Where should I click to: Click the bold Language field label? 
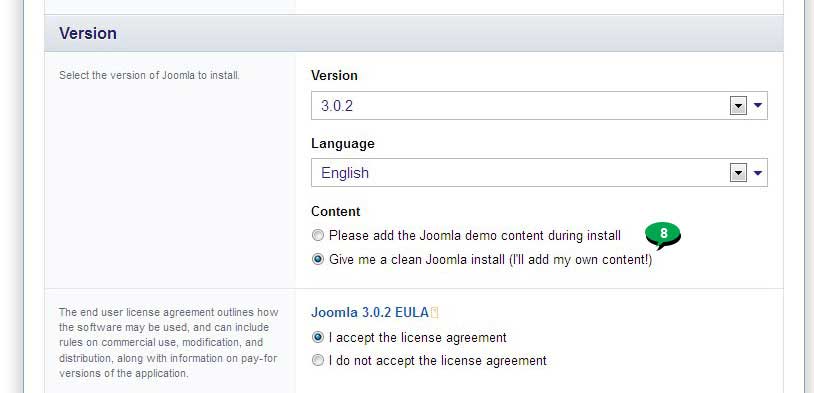point(343,144)
